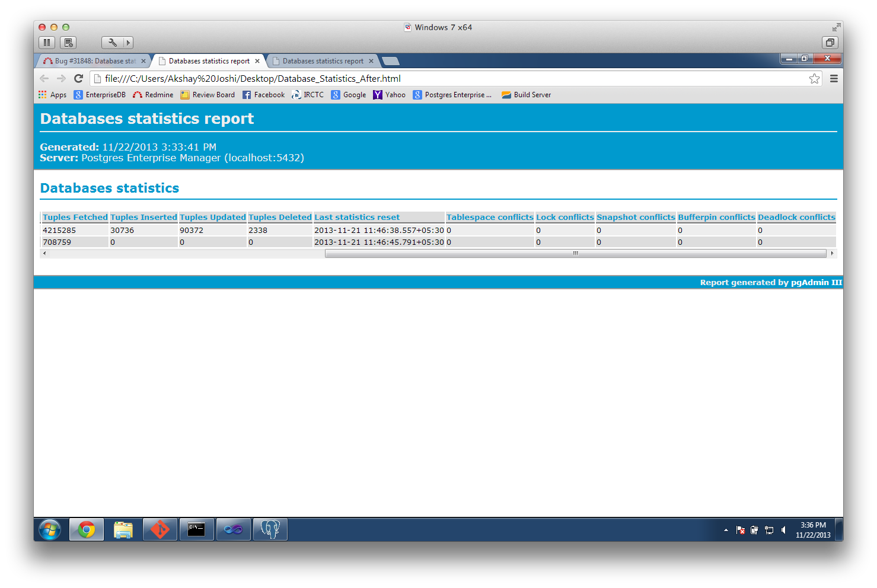Screen dimensions: 877x588
Task: Close the active Databases statistics report tab
Action: [x=257, y=61]
